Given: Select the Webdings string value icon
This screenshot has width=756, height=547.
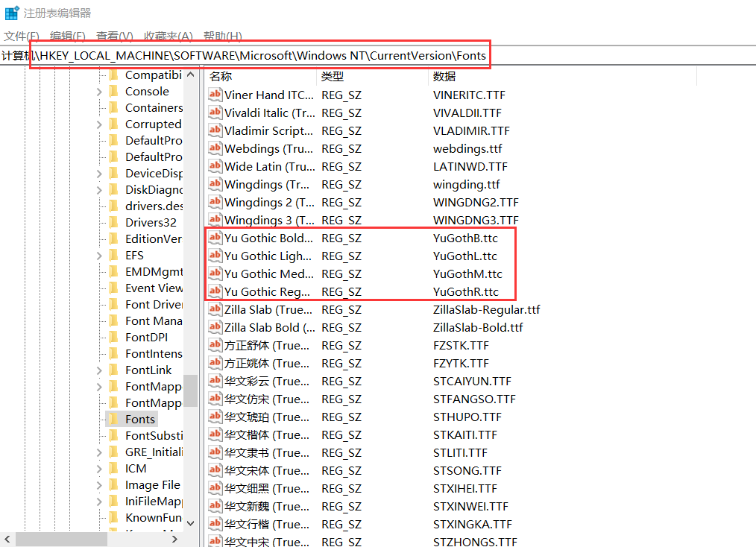Looking at the screenshot, I should [x=215, y=148].
